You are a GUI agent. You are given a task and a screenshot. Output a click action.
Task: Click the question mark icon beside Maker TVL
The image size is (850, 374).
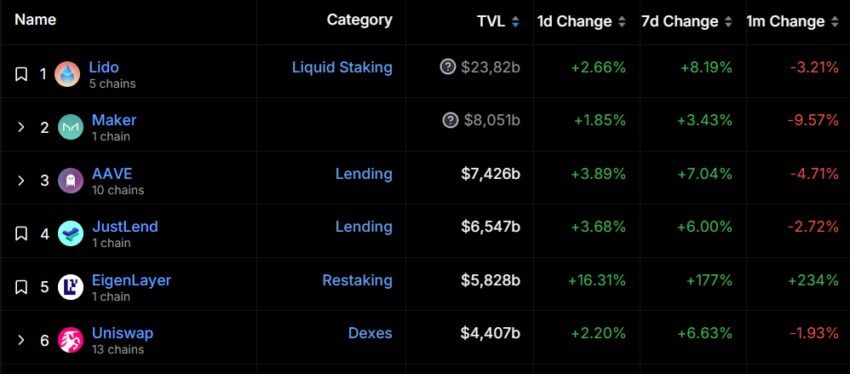point(450,120)
